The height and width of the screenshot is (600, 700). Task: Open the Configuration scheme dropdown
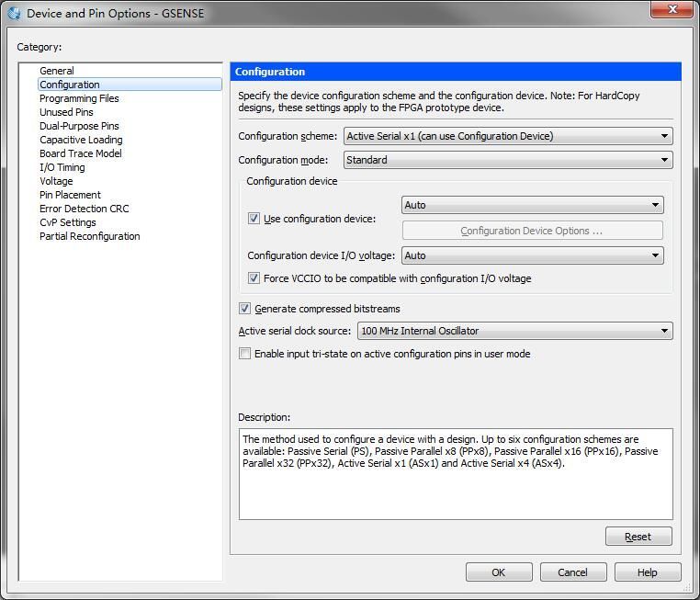point(508,136)
